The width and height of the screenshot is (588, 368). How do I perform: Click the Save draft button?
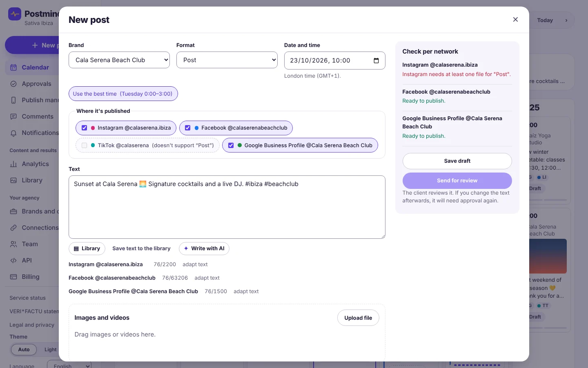457,161
